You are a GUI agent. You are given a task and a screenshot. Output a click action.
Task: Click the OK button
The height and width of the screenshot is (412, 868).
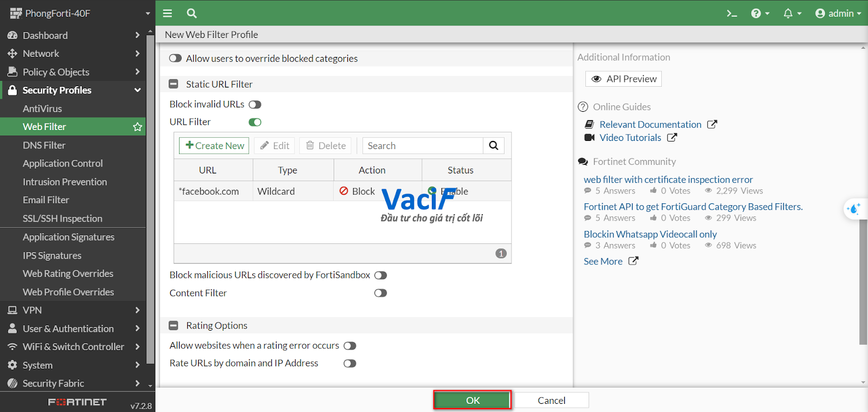[x=473, y=400]
